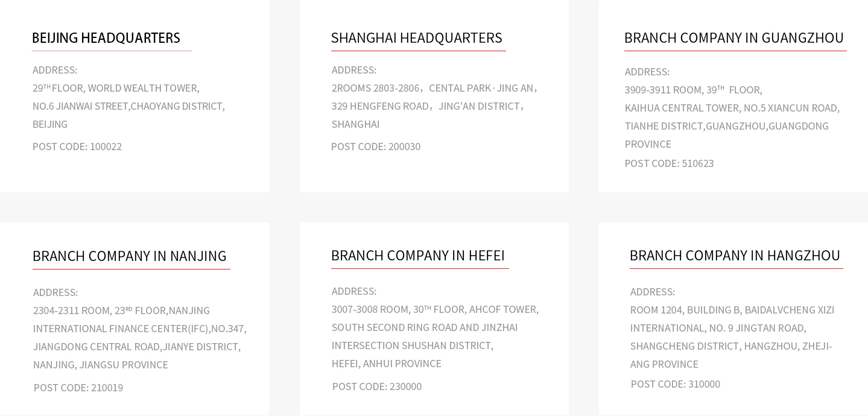Click the Hefei, Anhui Province line

[387, 364]
